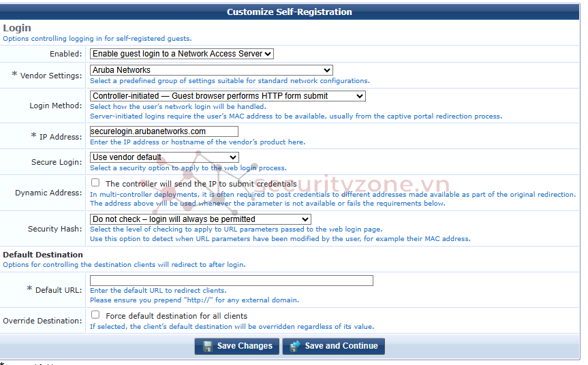Enable the Dynamic Address checkbox

(95, 183)
